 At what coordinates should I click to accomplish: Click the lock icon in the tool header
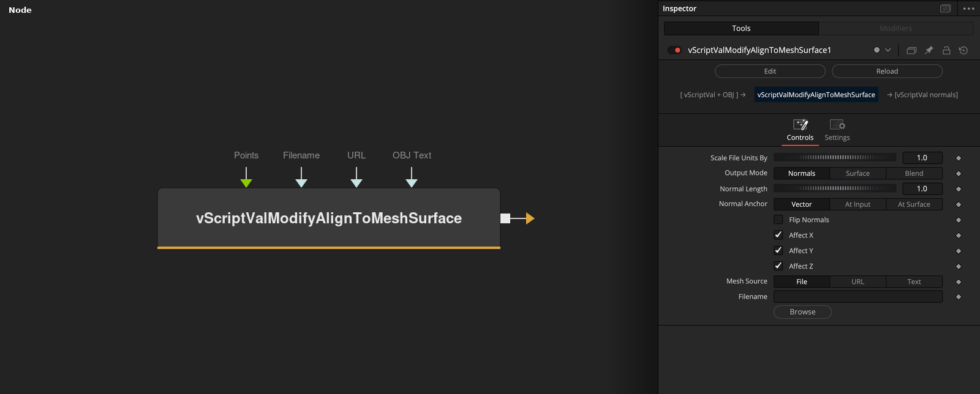pyautogui.click(x=946, y=50)
